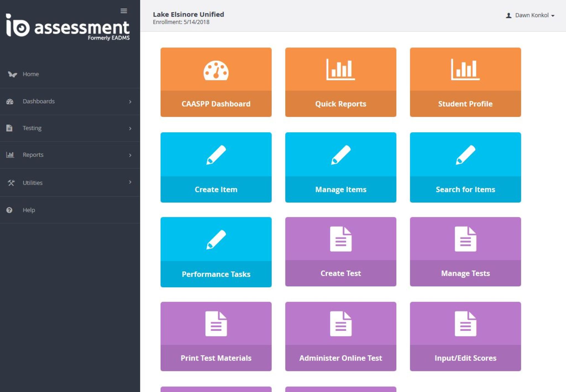Expand the Utilities sidebar menu
The image size is (566, 392).
33,183
